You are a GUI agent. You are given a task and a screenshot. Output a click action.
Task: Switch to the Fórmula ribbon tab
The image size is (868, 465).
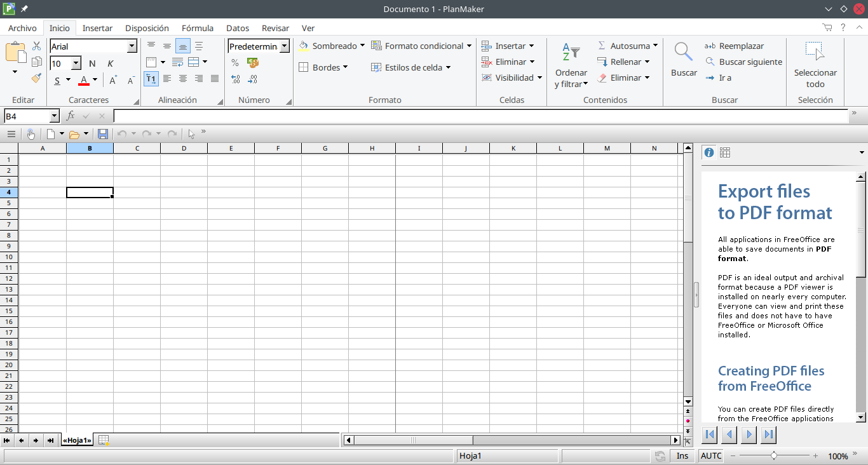pos(198,28)
